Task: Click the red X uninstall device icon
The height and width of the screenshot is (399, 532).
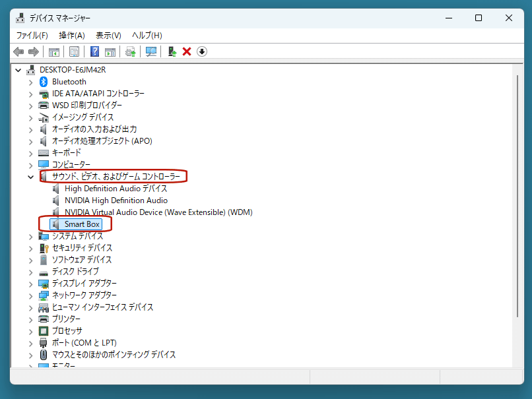Action: coord(187,51)
